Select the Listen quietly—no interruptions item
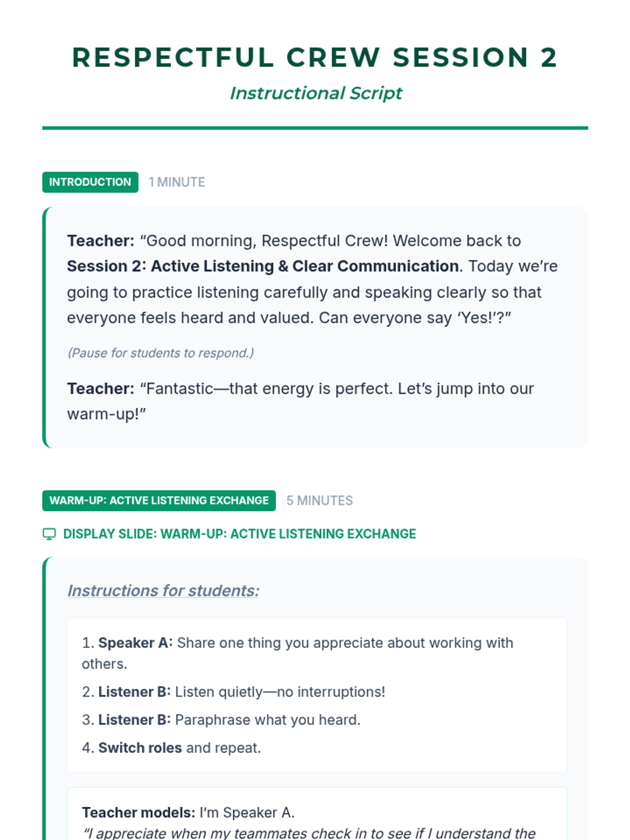The height and width of the screenshot is (840, 630). [234, 692]
